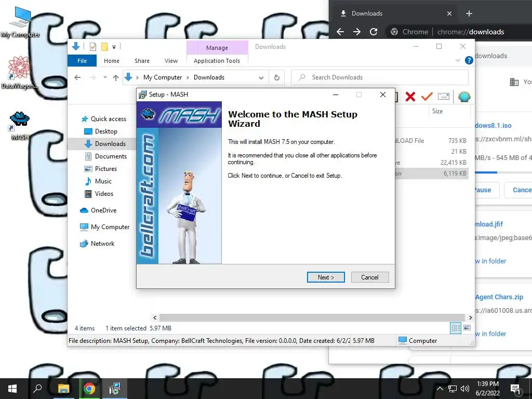Switch to Share ribbon tab

[x=142, y=61]
